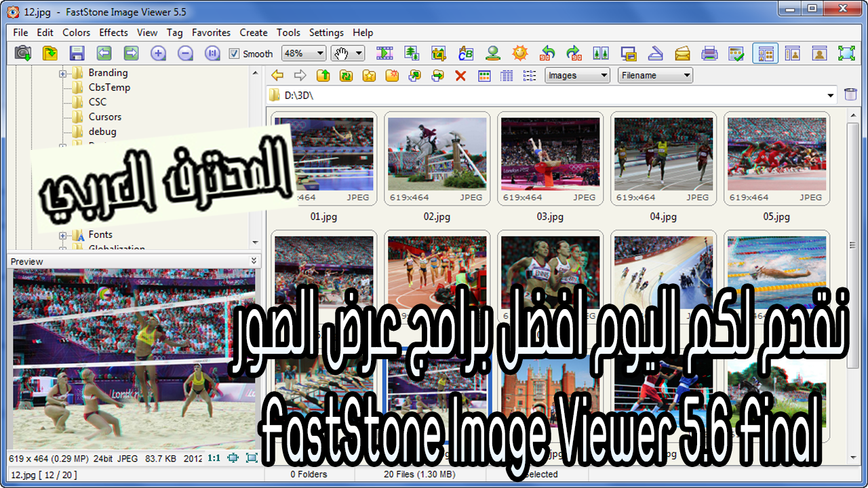Add folder to favorites star icon
868x488 pixels.
(369, 75)
